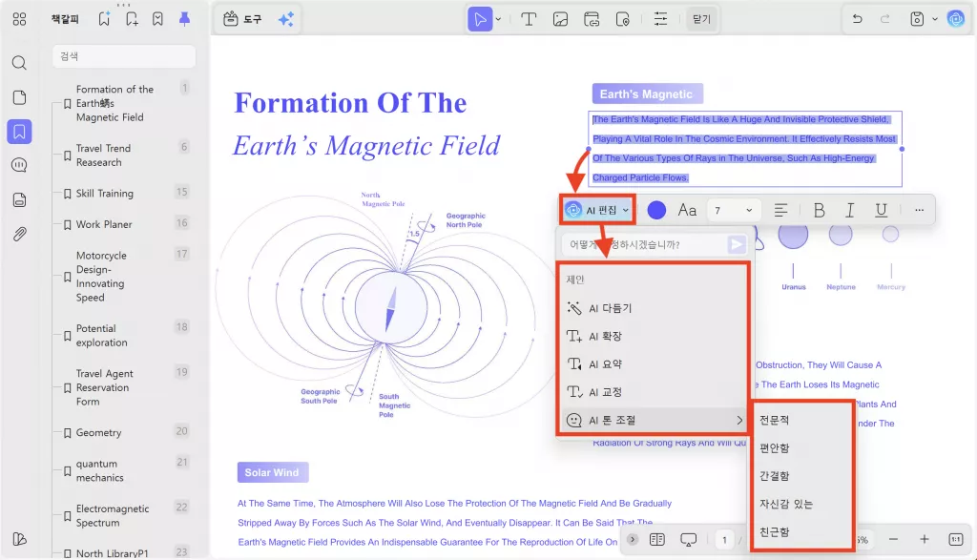Open the comments panel icon in sidebar
Viewport: 977px width, 560px height.
click(20, 165)
